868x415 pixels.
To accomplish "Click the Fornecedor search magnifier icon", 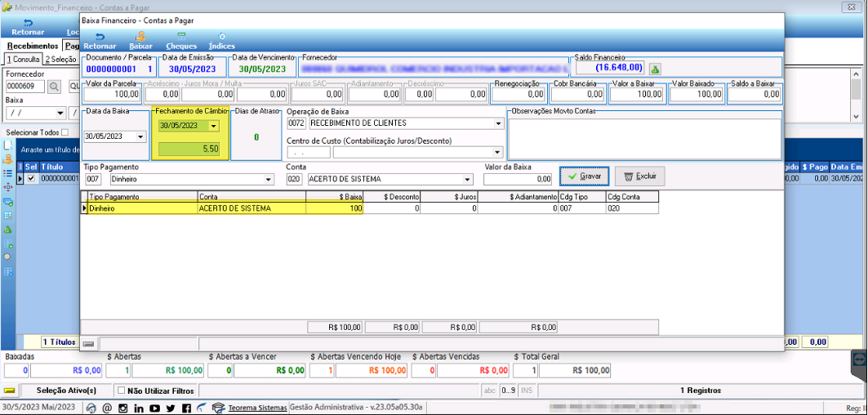I will 54,87.
